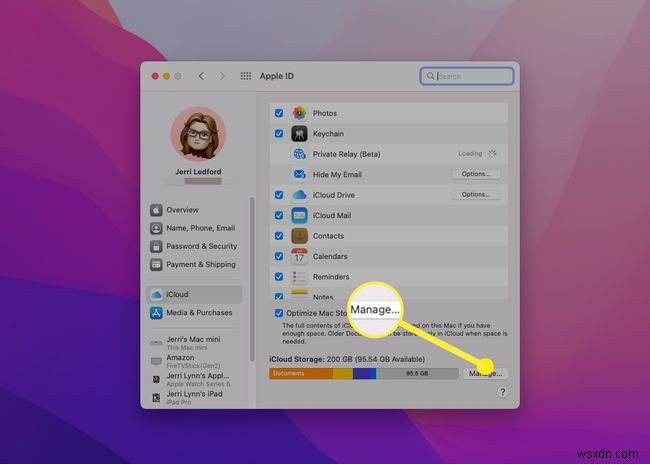650x464 pixels.
Task: Open Name, Phone, Email section
Action: 193,228
